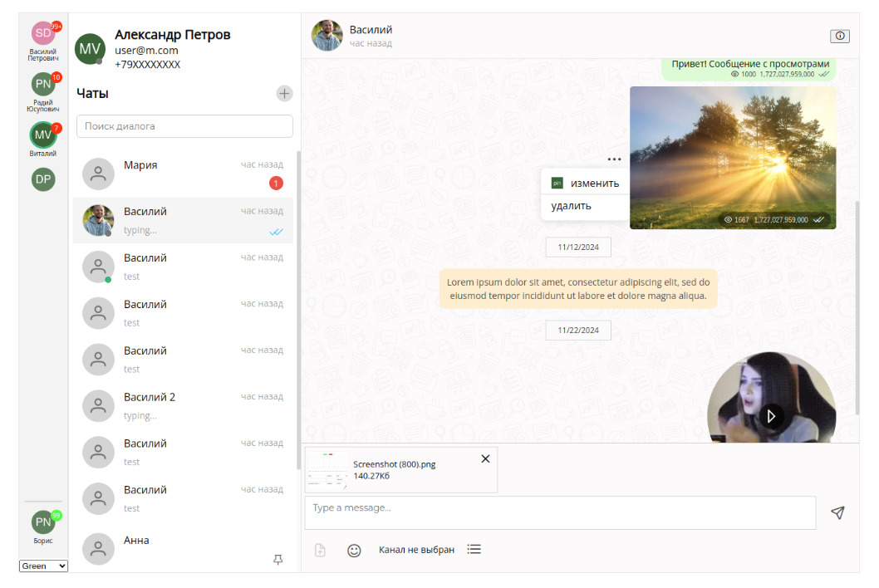This screenshot has height=588, width=879.
Task: Attach a file using upload icon
Action: [320, 550]
